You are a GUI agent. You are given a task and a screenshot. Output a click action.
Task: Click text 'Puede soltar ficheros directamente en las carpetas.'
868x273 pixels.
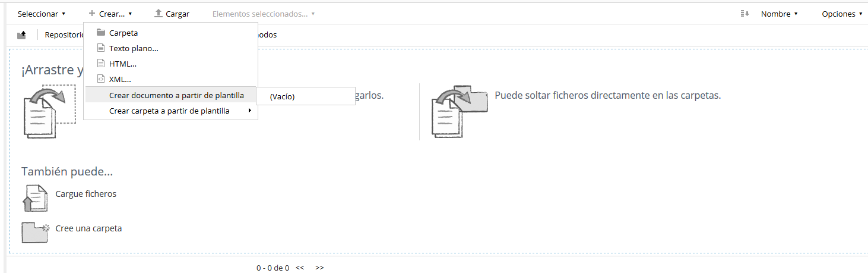tap(608, 95)
